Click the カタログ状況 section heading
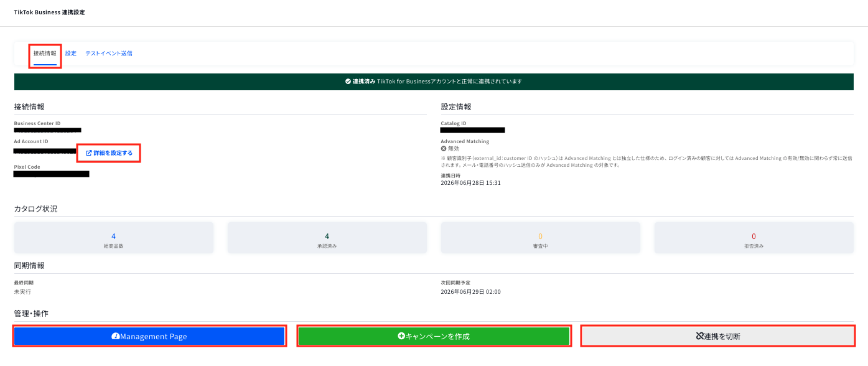 (35, 209)
